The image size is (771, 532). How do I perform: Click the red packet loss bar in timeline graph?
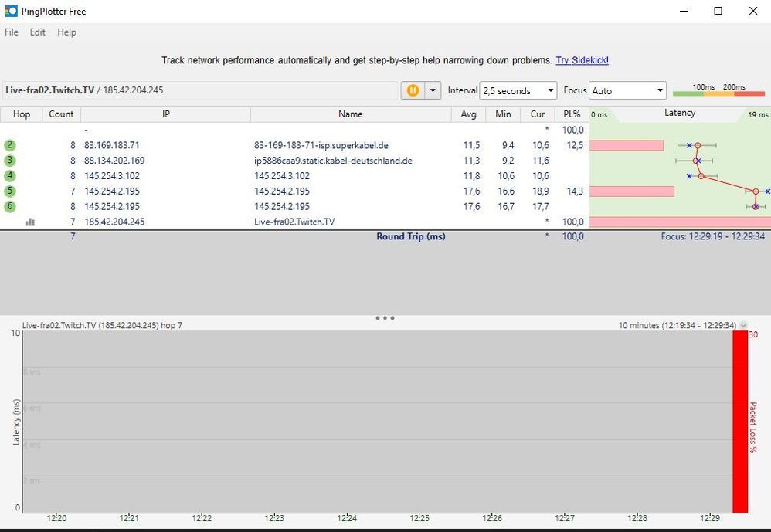pyautogui.click(x=740, y=422)
